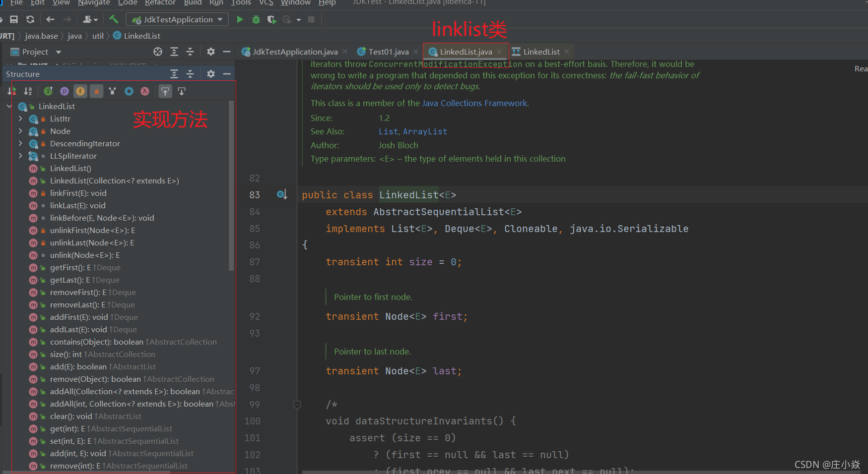
Task: Navigate forward with the right arrow icon
Action: tap(67, 19)
